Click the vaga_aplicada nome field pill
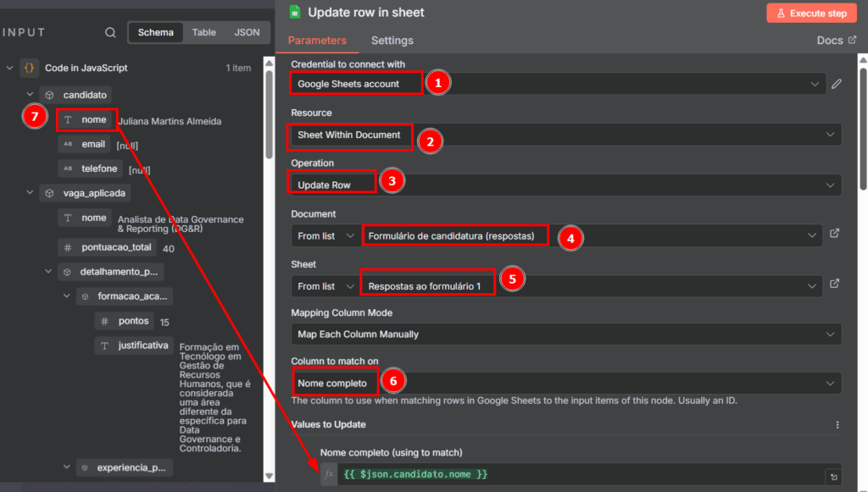Viewport: 868px width, 492px height. [86, 218]
